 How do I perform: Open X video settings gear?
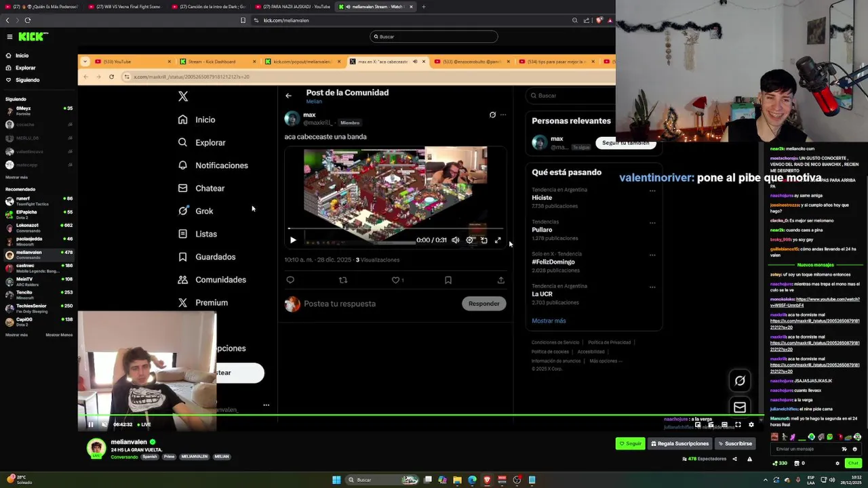(x=469, y=240)
